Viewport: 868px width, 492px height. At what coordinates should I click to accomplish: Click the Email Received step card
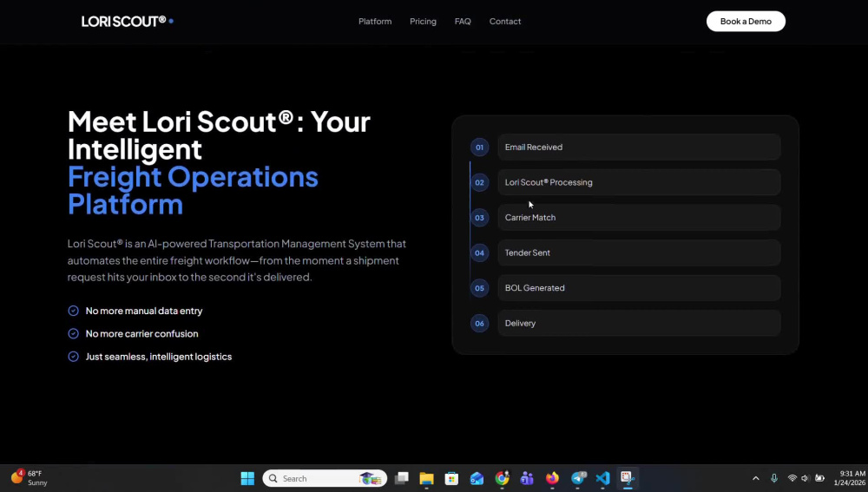point(639,148)
